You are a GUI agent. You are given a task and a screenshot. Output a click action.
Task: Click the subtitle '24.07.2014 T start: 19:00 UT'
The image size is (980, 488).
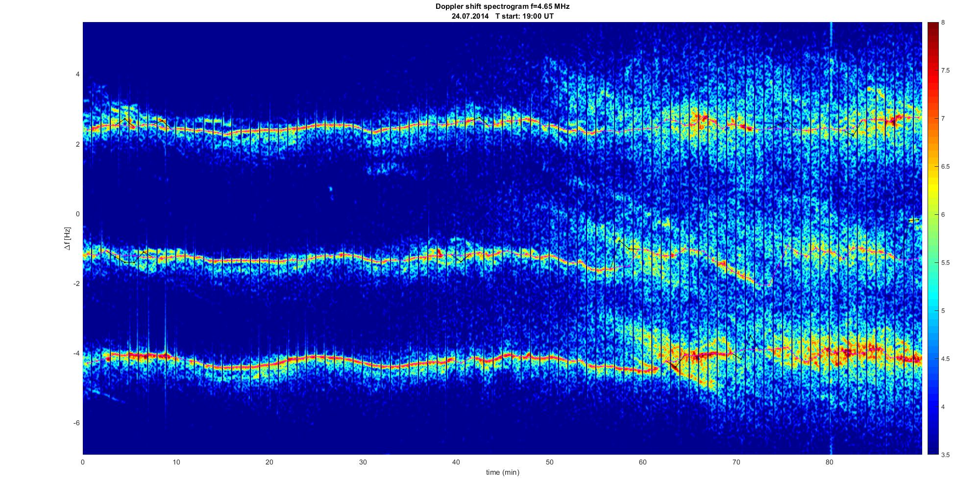coord(502,16)
